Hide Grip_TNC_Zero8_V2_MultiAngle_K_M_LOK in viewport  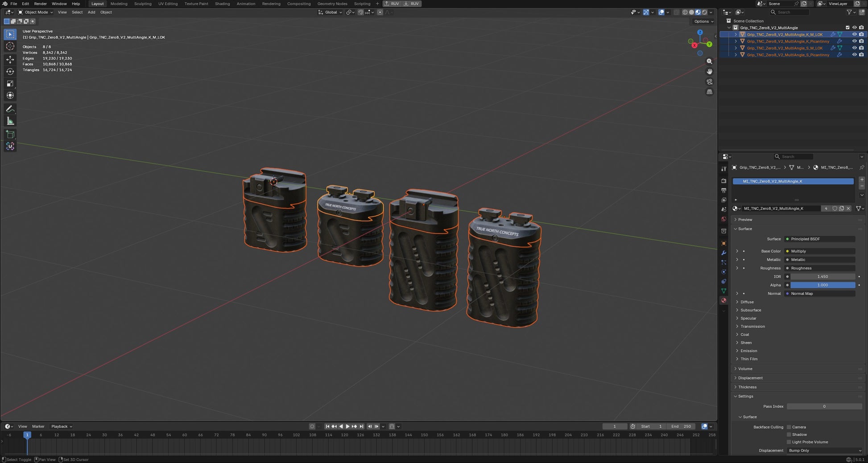(854, 34)
